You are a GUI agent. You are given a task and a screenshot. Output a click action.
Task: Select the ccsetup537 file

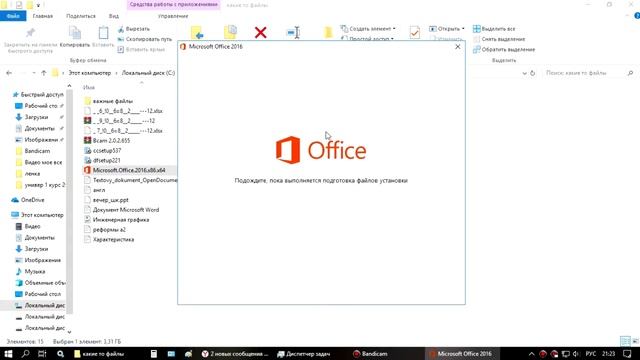tap(103, 151)
